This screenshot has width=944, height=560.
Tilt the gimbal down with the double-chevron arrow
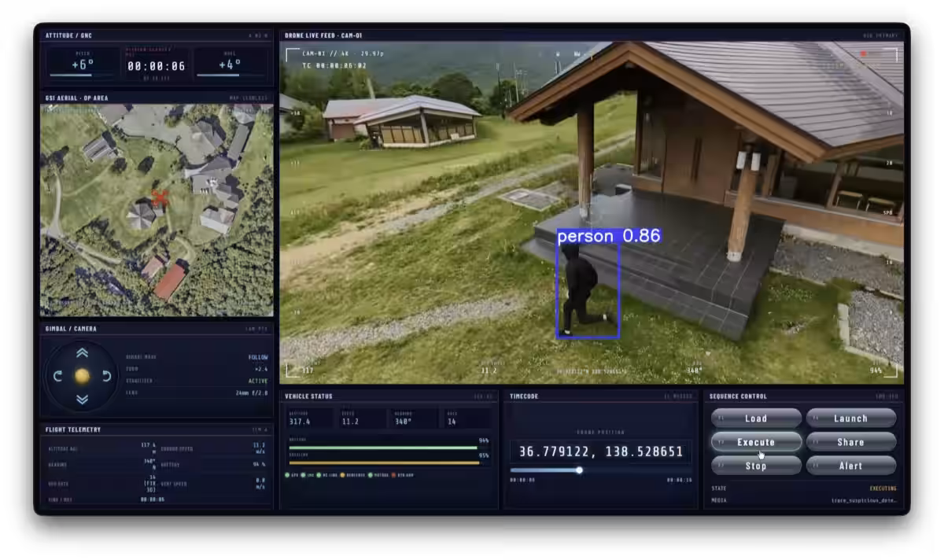82,399
